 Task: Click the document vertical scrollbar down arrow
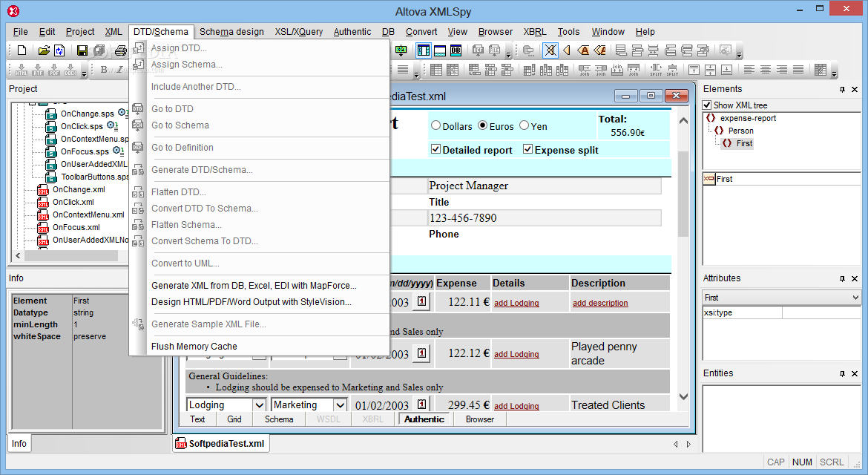coord(684,396)
